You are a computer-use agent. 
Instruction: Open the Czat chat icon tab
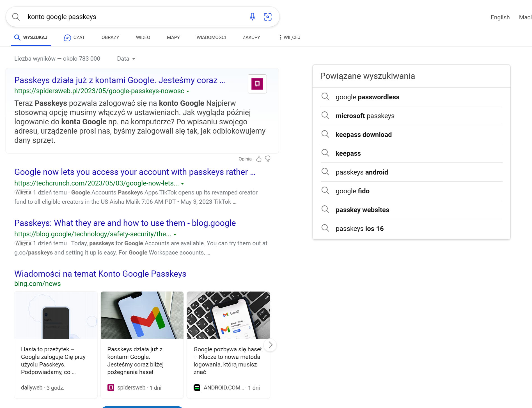[74, 38]
